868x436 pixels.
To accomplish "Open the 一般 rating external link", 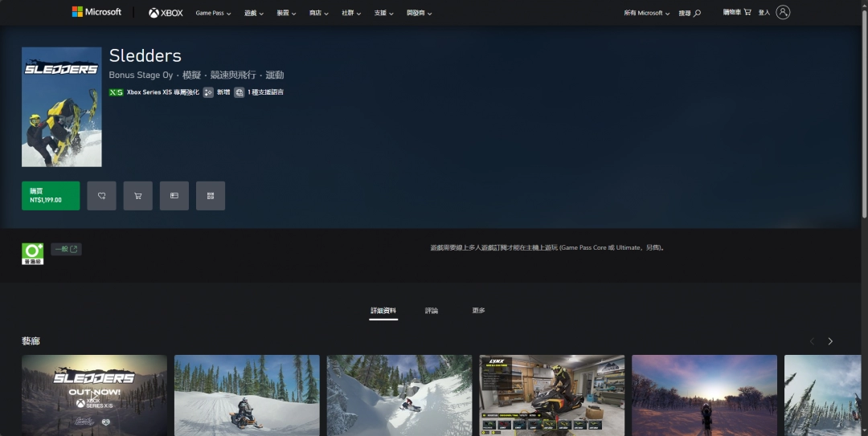I will [66, 249].
